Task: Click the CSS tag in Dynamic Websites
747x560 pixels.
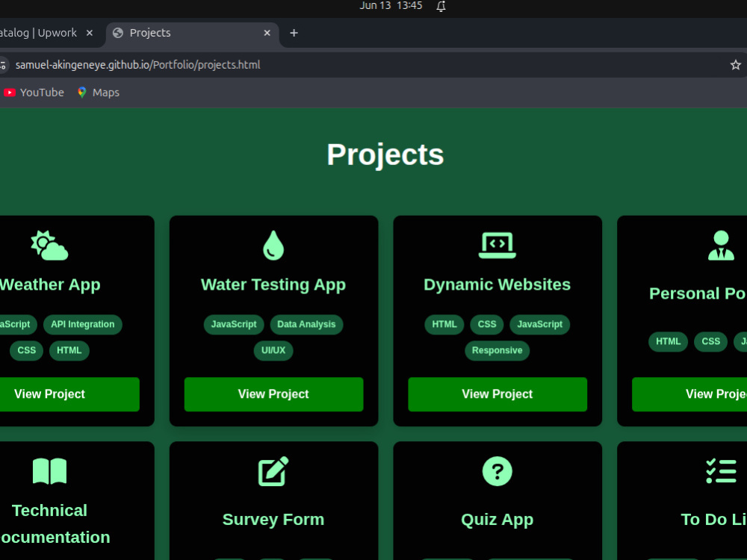Action: pyautogui.click(x=487, y=324)
